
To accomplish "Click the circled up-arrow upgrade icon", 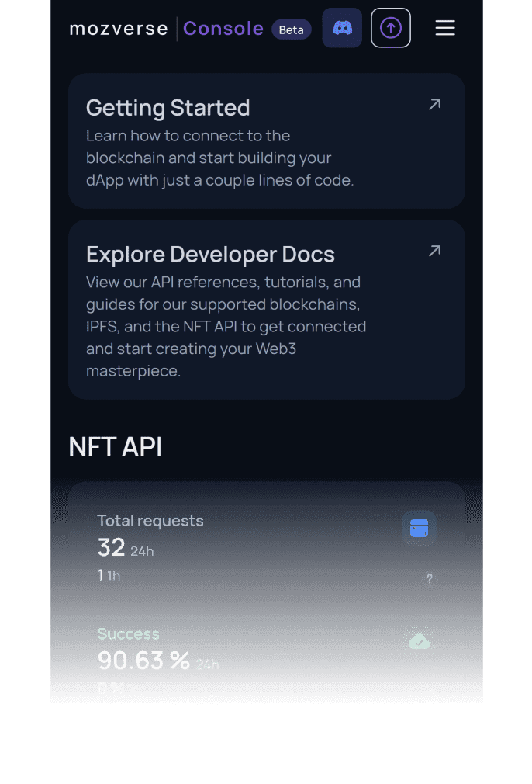I will [x=391, y=28].
